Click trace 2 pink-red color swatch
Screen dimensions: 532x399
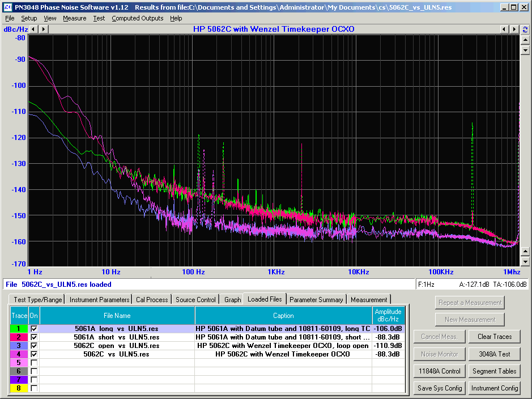(x=19, y=337)
